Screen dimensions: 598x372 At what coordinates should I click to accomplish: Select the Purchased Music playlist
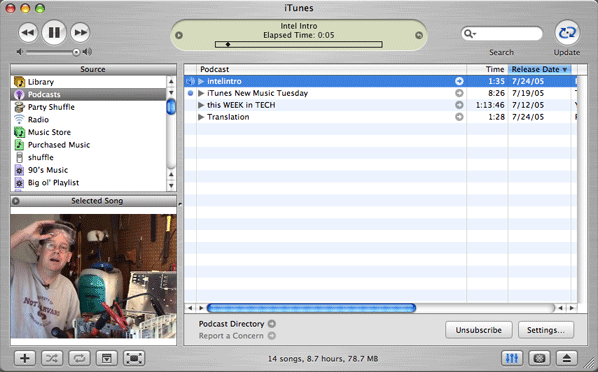point(88,145)
